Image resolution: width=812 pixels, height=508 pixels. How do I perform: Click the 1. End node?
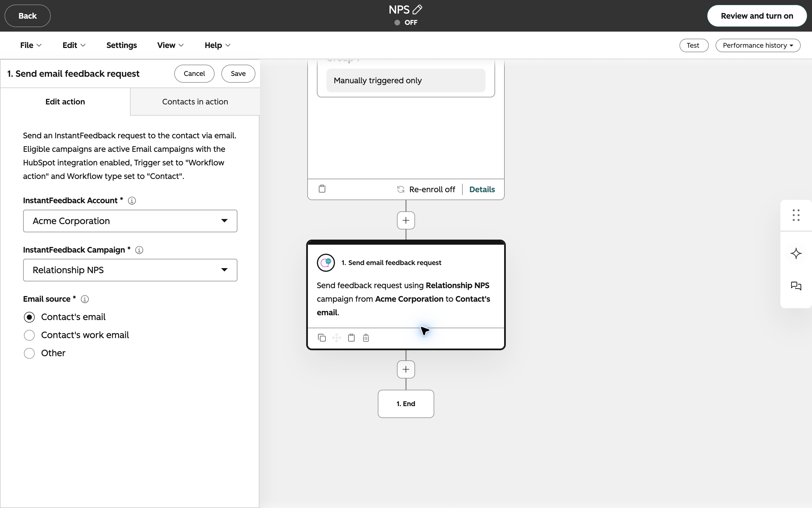[406, 404]
